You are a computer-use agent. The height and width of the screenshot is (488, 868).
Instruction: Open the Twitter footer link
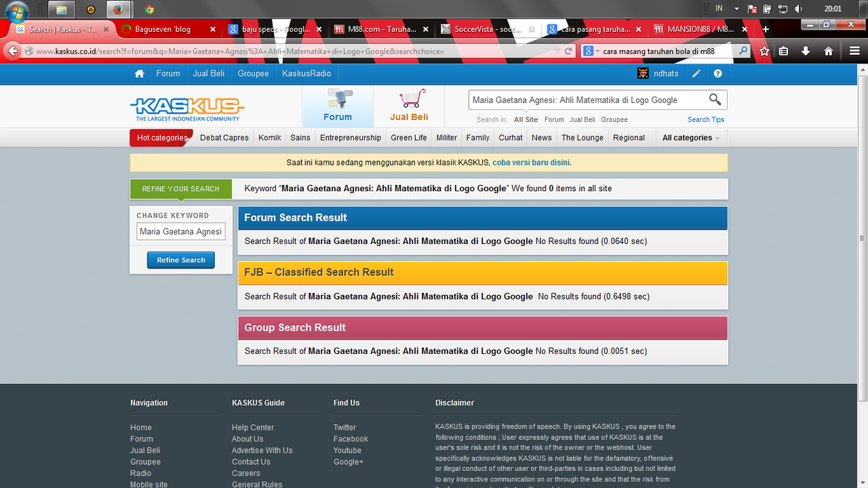pyautogui.click(x=344, y=428)
